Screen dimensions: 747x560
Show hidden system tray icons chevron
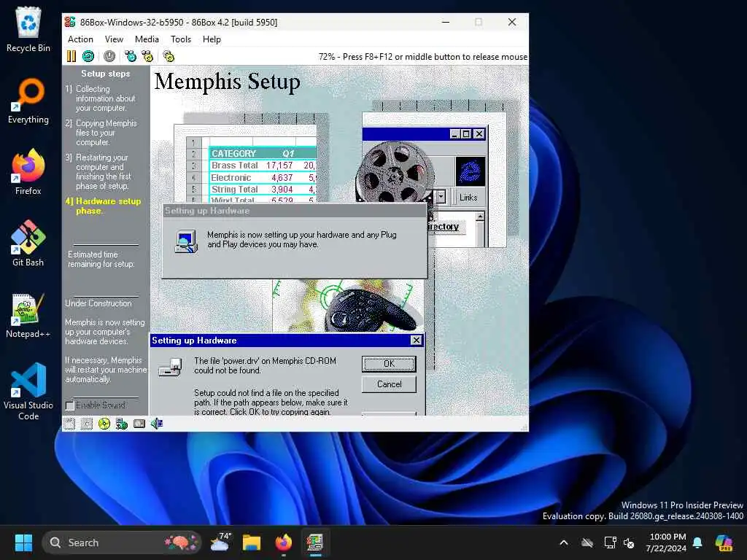click(x=564, y=542)
